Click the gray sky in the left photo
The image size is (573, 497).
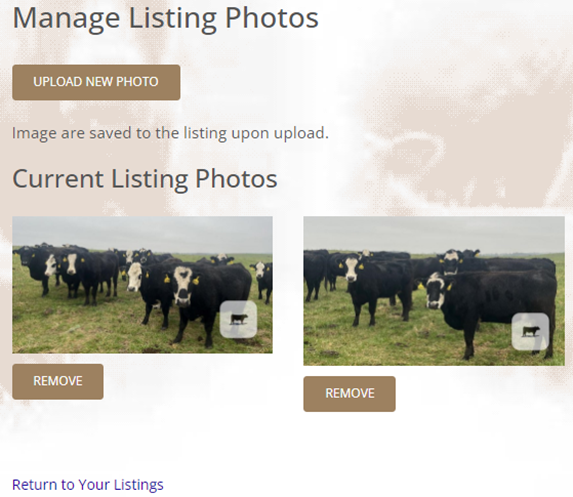tap(142, 230)
